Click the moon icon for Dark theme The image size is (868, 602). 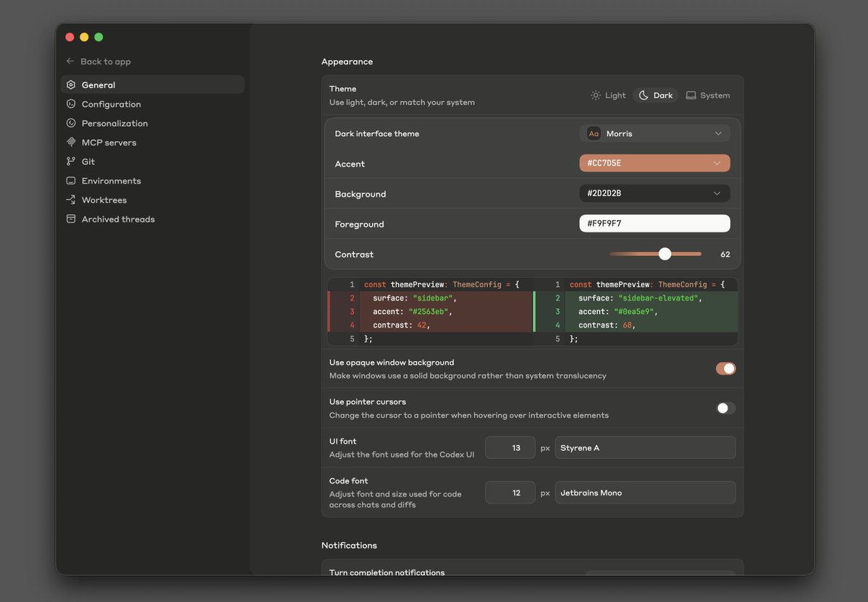644,96
